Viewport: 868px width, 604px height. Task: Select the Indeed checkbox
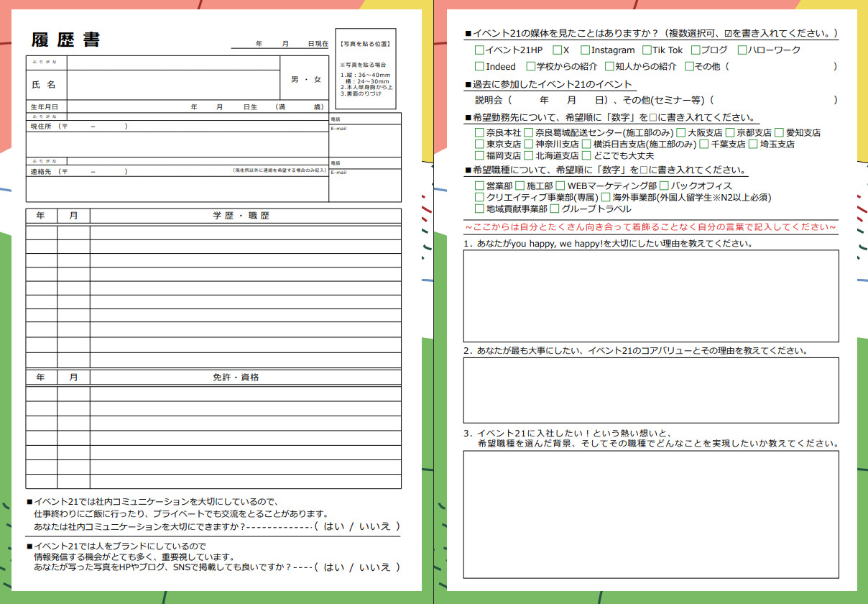pos(479,67)
